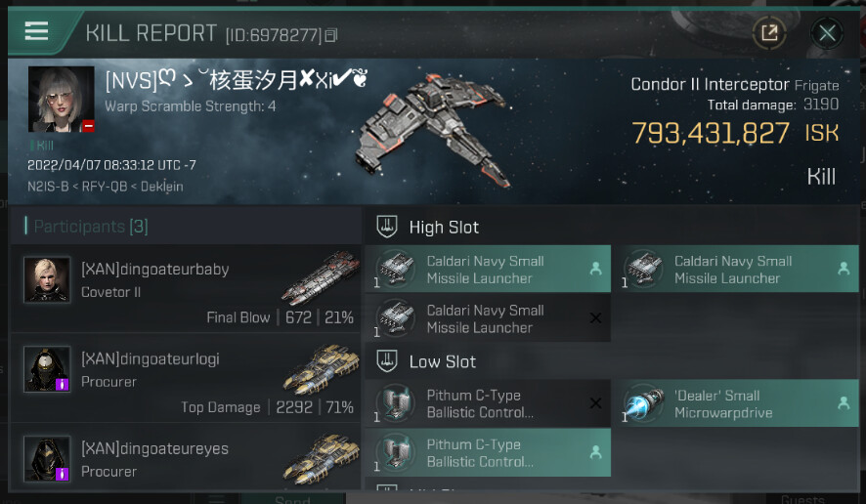Open the N2IS-B system link
Image resolution: width=866 pixels, height=504 pixels.
48,187
